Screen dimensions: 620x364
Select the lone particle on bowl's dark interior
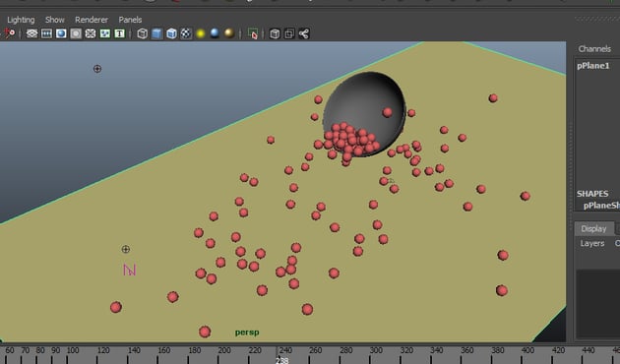[388, 112]
